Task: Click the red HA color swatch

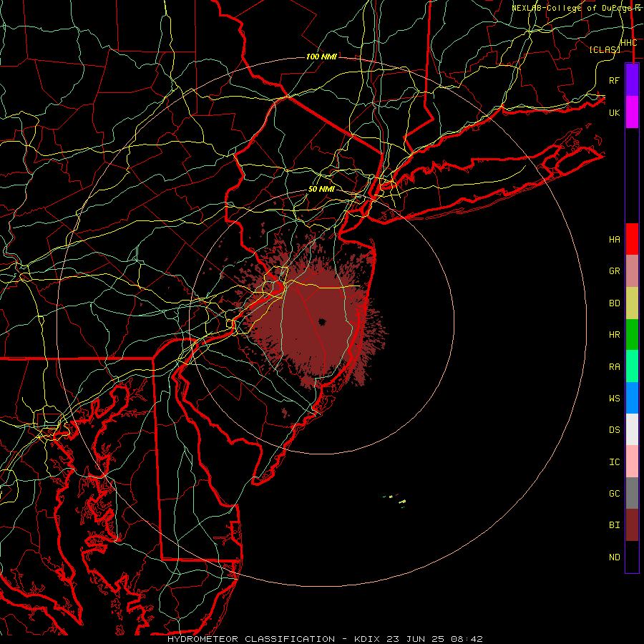Action: (632, 239)
